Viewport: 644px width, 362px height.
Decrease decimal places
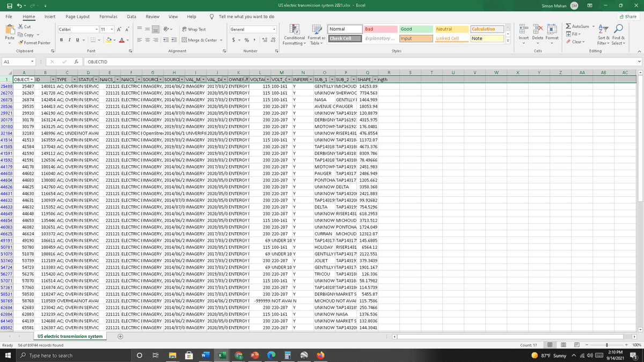point(273,40)
